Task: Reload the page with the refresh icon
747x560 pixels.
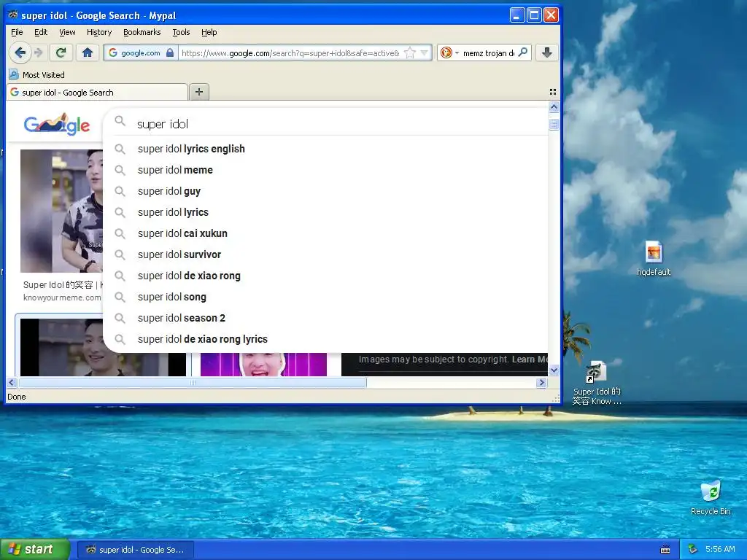Action: [x=61, y=52]
